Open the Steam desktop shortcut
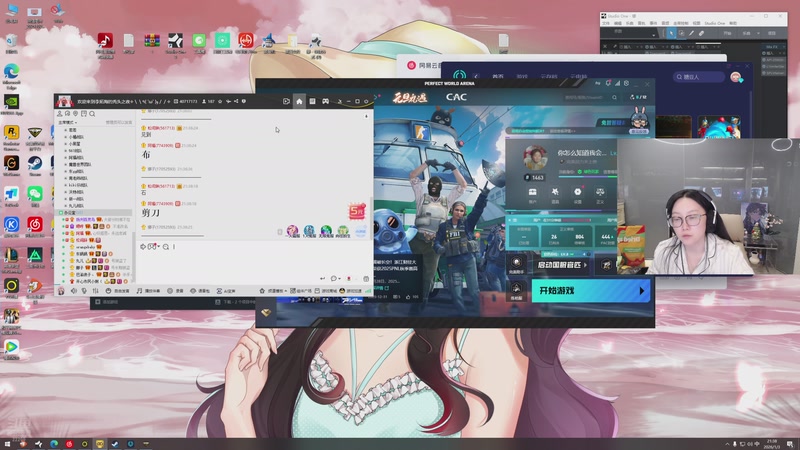The width and height of the screenshot is (800, 450). pyautogui.click(x=35, y=163)
